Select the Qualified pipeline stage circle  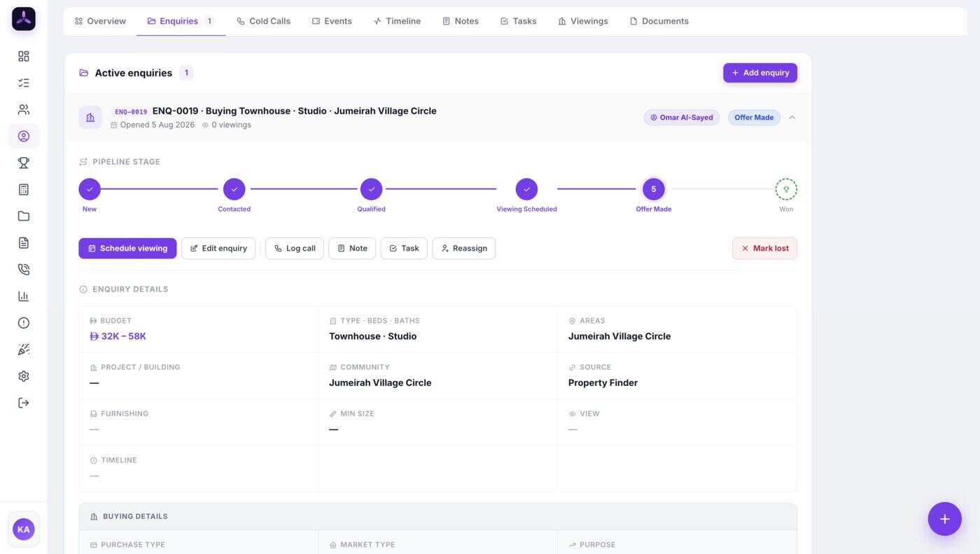point(371,189)
